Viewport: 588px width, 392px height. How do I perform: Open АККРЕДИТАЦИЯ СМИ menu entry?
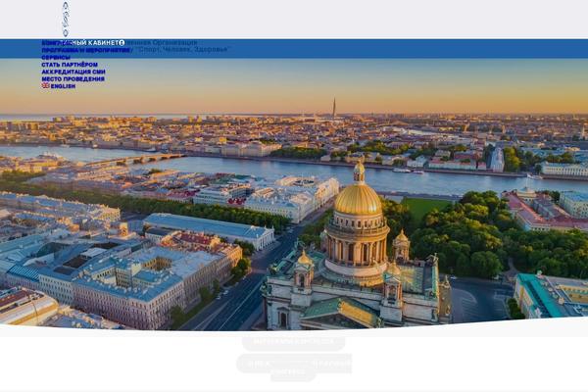pos(73,72)
